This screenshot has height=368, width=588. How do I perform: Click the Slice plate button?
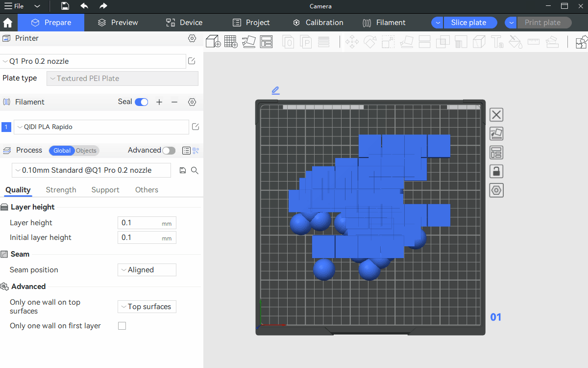(x=469, y=23)
